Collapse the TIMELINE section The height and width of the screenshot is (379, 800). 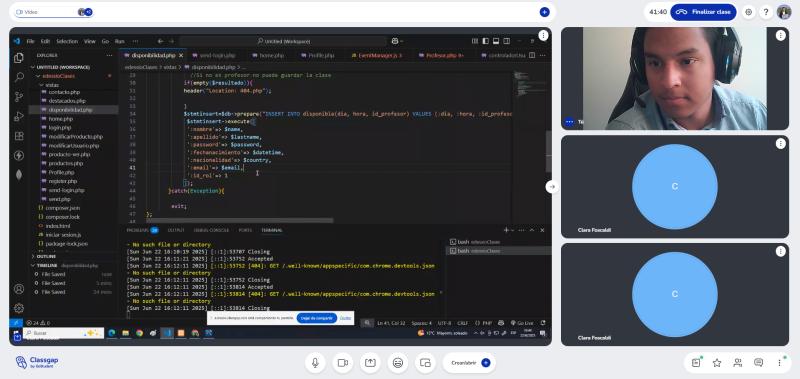pyautogui.click(x=47, y=266)
